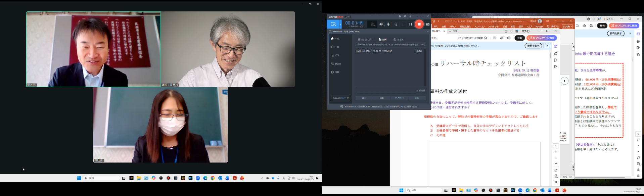The width and height of the screenshot is (644, 196).
Task: Click the Zoom icon in the left taskbar
Action: pos(198,178)
